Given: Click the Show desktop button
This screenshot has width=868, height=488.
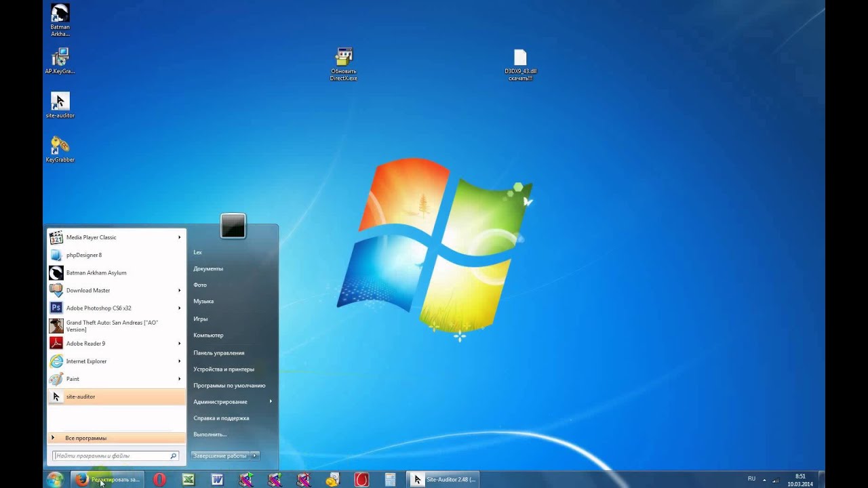Looking at the screenshot, I should (821, 479).
